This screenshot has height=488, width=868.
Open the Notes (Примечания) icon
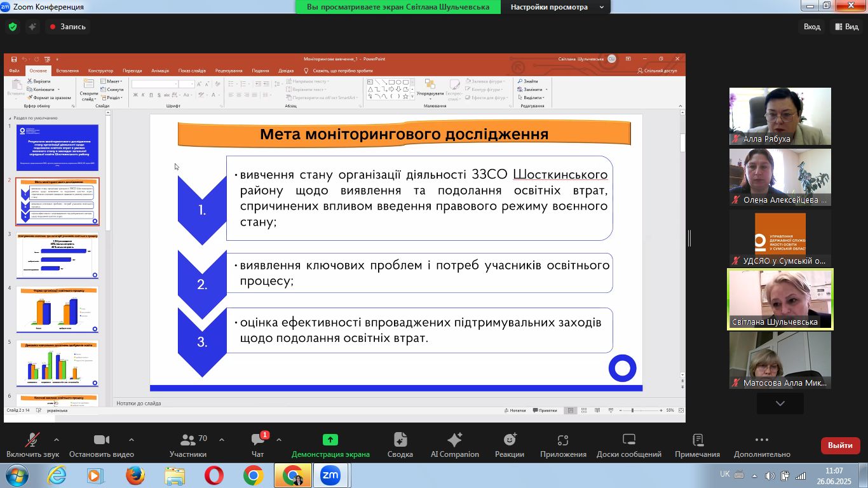click(x=697, y=440)
